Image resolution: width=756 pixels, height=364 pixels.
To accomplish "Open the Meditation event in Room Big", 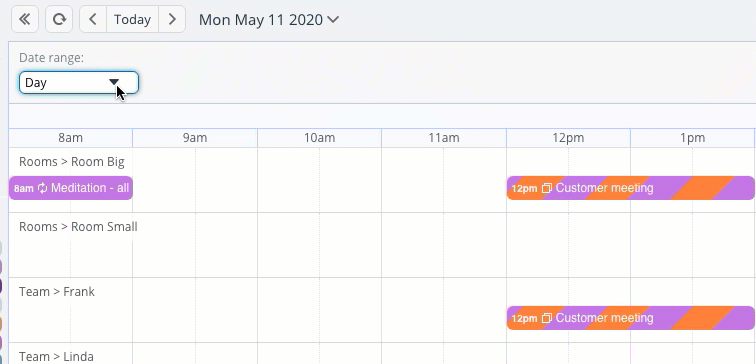I will [70, 188].
